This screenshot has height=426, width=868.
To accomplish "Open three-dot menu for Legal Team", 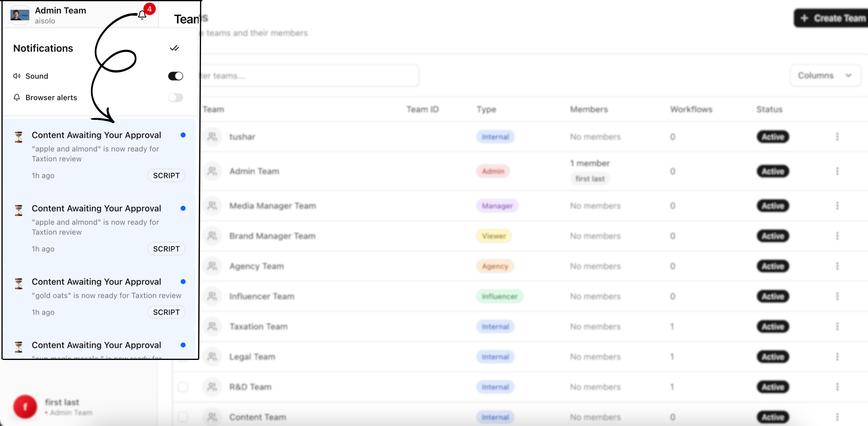I will coord(837,357).
